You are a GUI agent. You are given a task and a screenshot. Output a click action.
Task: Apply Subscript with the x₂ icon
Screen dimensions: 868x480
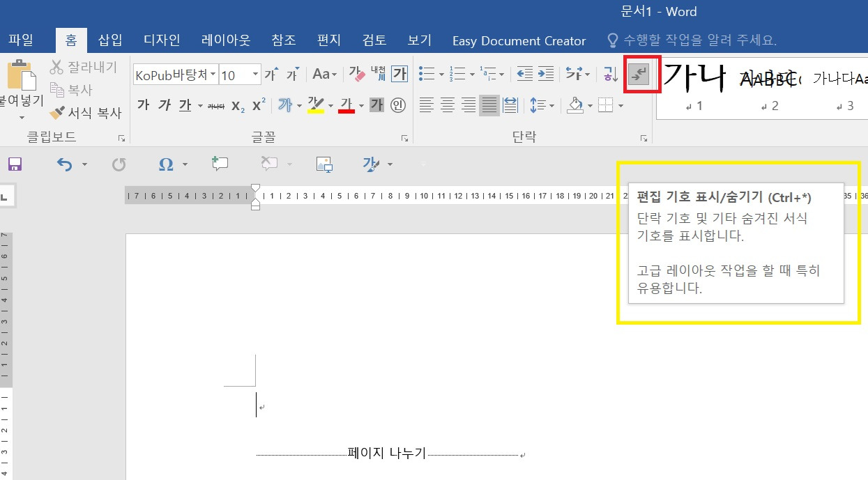point(236,105)
